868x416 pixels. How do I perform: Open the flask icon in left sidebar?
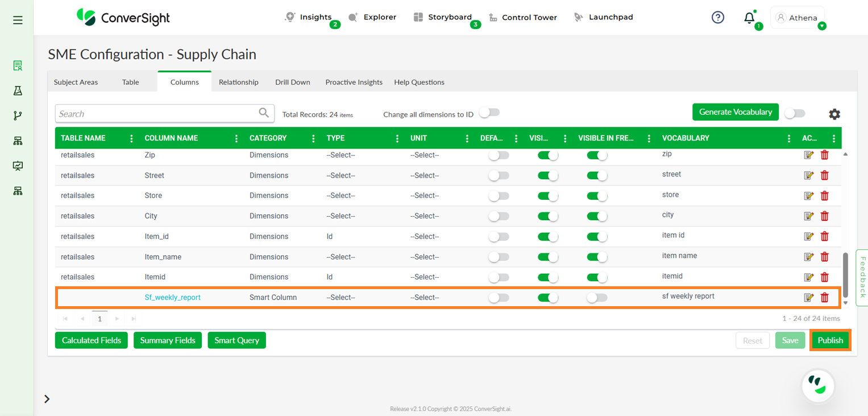pyautogui.click(x=18, y=90)
